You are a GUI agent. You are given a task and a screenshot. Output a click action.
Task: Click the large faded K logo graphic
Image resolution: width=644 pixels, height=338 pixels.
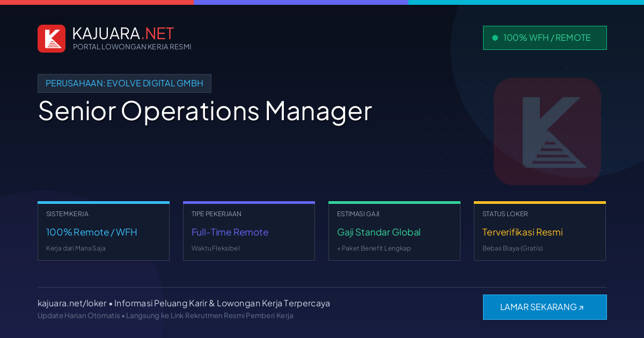pos(547,131)
